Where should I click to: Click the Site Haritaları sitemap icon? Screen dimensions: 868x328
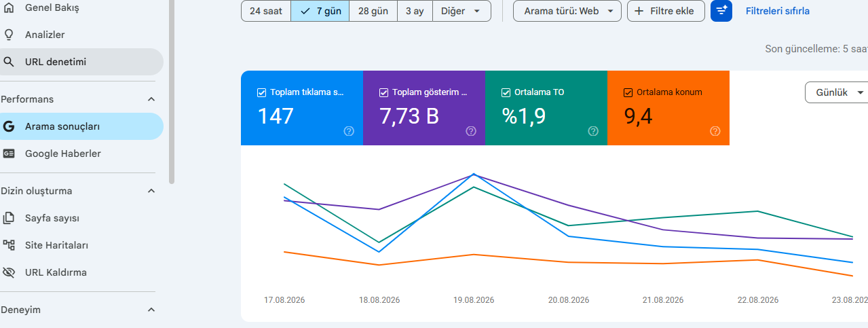coord(9,245)
